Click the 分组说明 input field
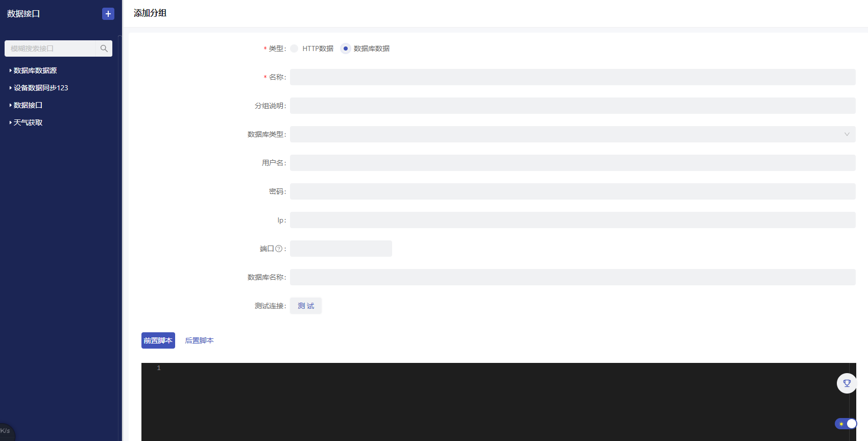This screenshot has height=441, width=868. coord(573,106)
